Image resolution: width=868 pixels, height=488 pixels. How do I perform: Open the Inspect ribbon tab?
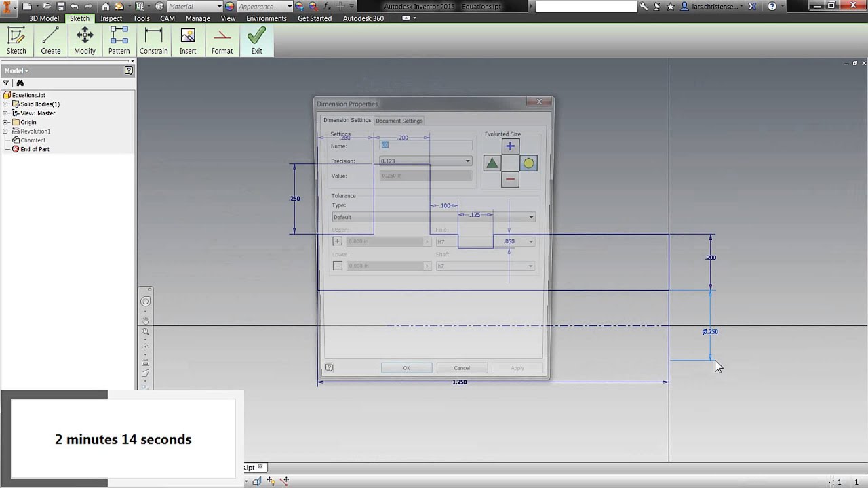click(x=111, y=18)
